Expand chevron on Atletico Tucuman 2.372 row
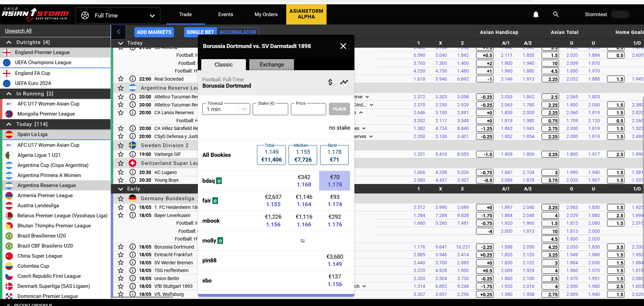The height and width of the screenshot is (306, 644). pyautogui.click(x=367, y=97)
